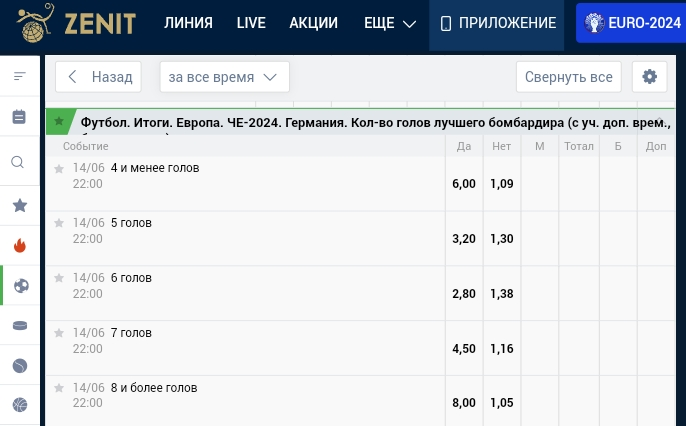Click Свернуть все button
Image resolution: width=686 pixels, height=426 pixels.
pyautogui.click(x=569, y=77)
